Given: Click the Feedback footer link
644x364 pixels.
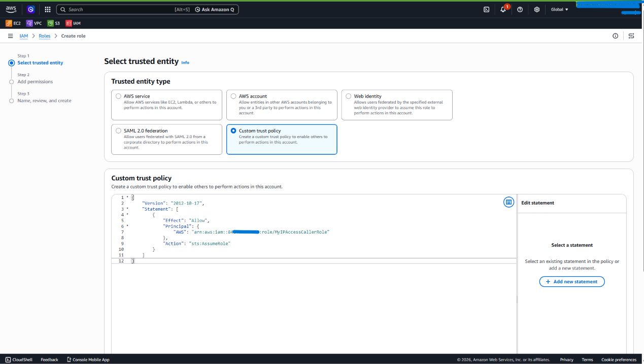Looking at the screenshot, I should click(49, 359).
